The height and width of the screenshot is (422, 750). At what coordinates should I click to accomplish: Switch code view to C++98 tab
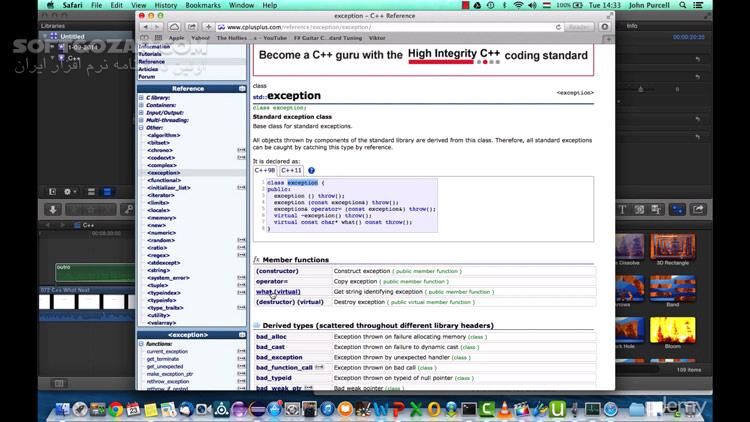coord(264,170)
